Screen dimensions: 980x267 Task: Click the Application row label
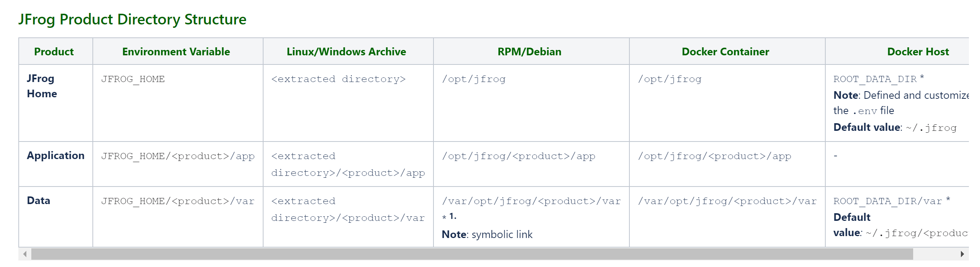tap(56, 156)
